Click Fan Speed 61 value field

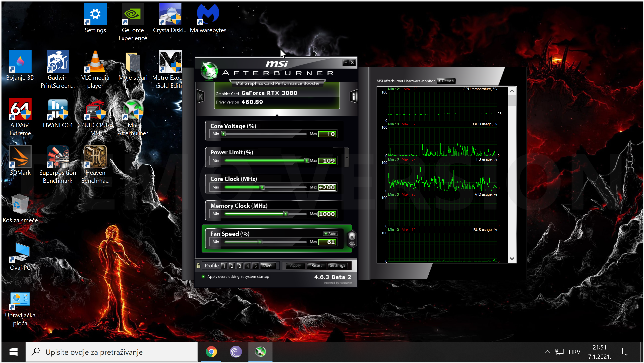pyautogui.click(x=327, y=242)
